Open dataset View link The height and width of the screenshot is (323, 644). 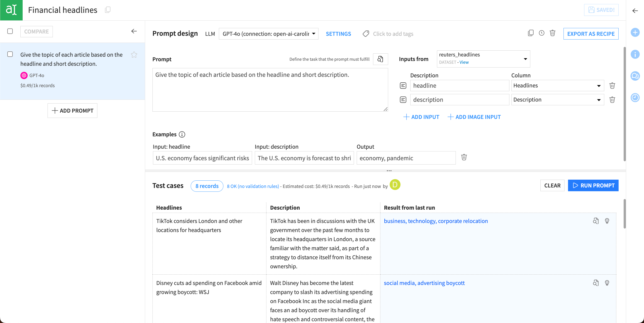tap(464, 62)
